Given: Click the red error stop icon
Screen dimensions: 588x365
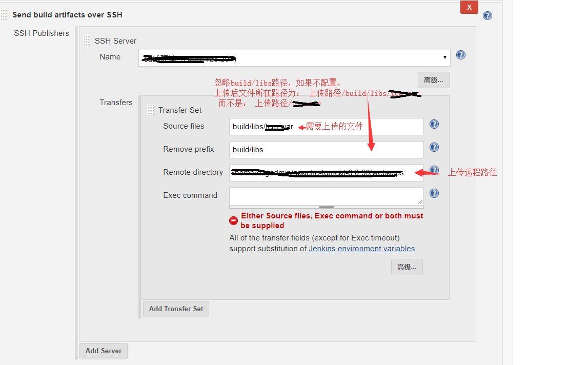Looking at the screenshot, I should (233, 220).
